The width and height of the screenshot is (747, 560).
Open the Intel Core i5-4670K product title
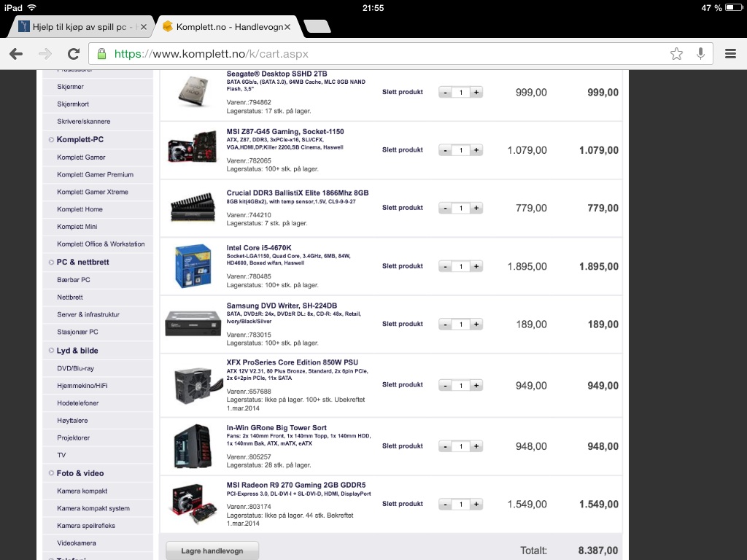259,248
